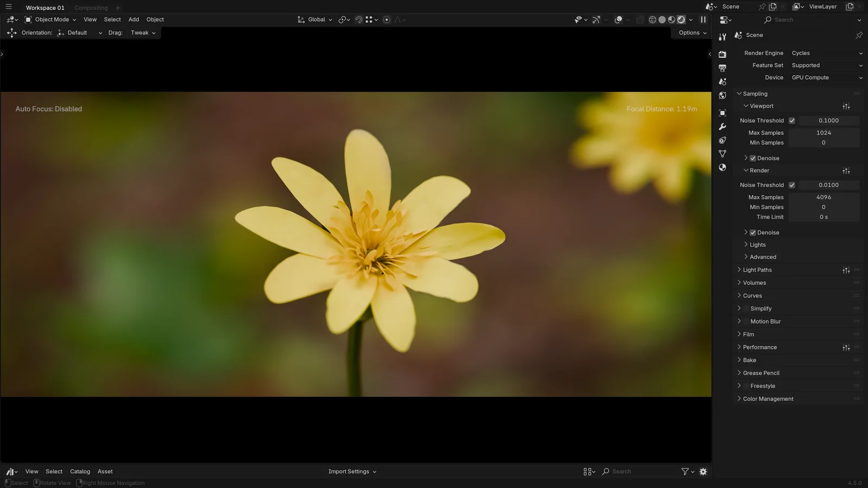
Task: Open the Object Mode dropdown
Action: point(51,20)
